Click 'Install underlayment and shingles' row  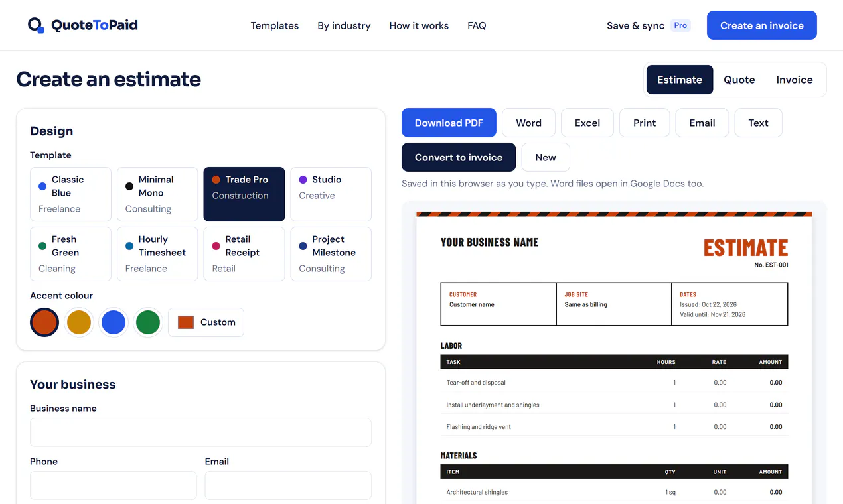[x=614, y=405]
